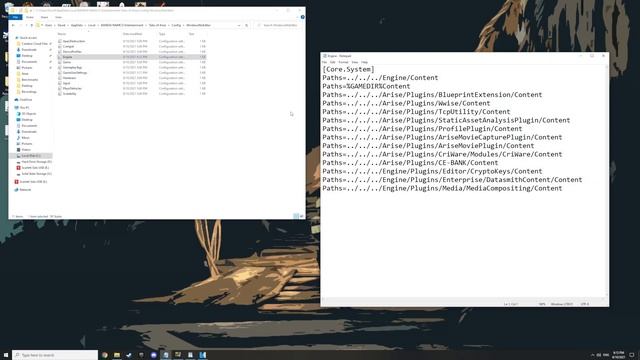
Task: Open Notepad Edit menu
Action: coord(333,62)
